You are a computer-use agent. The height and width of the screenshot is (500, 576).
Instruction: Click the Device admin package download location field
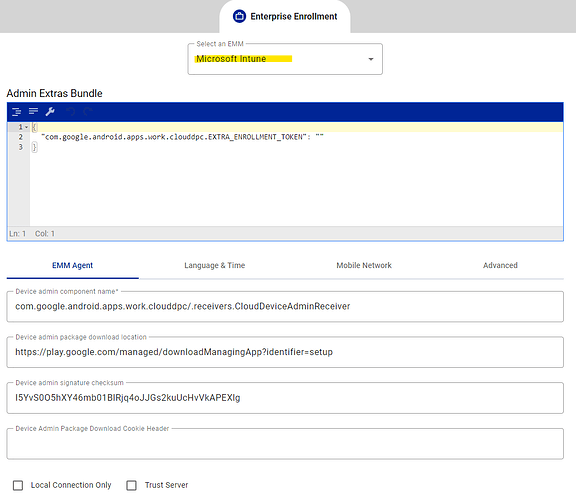coord(285,352)
